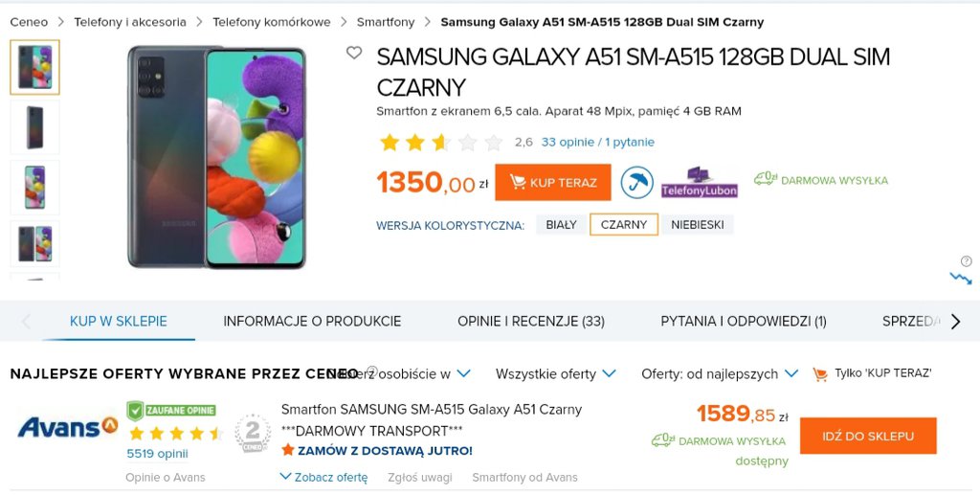Viewport: 980px width, 495px height.
Task: Click the Idź do sklepu button
Action: coord(868,436)
